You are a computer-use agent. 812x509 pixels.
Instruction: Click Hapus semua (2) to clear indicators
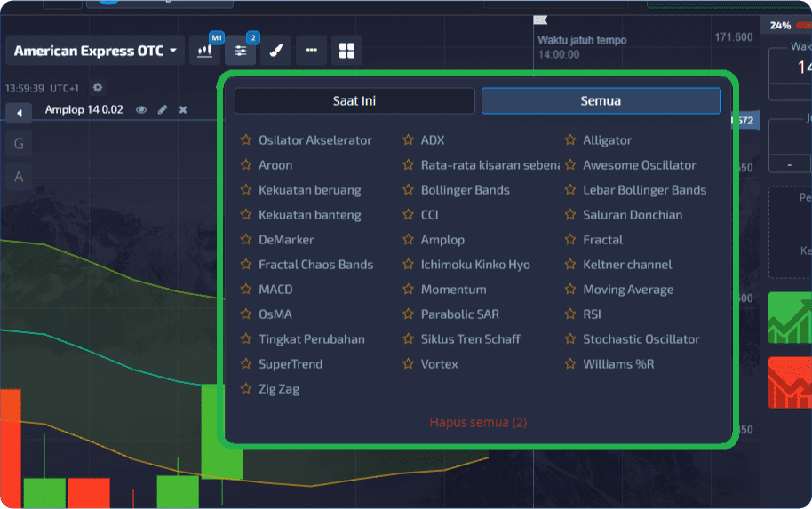coord(478,423)
